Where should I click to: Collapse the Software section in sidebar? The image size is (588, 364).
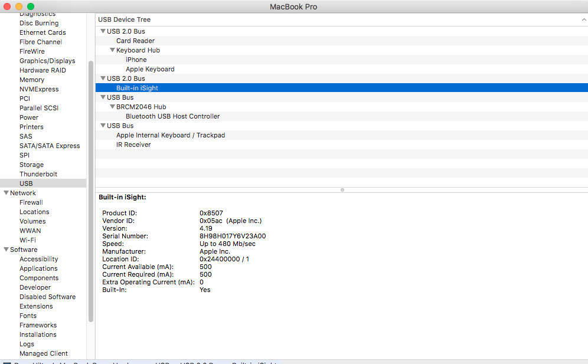click(6, 250)
